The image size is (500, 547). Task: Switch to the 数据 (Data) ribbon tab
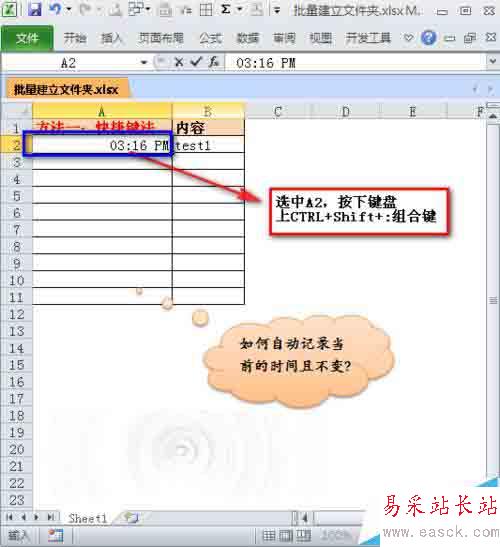[x=247, y=38]
